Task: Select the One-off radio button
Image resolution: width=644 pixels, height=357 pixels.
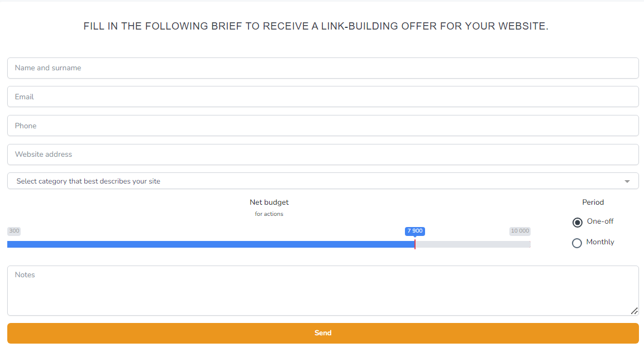Action: 578,223
